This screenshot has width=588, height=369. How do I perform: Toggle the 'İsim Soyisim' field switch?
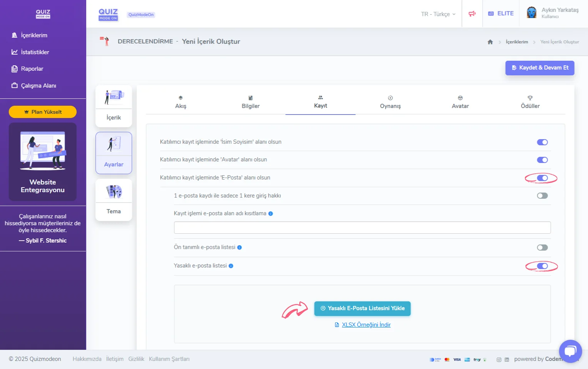click(542, 142)
